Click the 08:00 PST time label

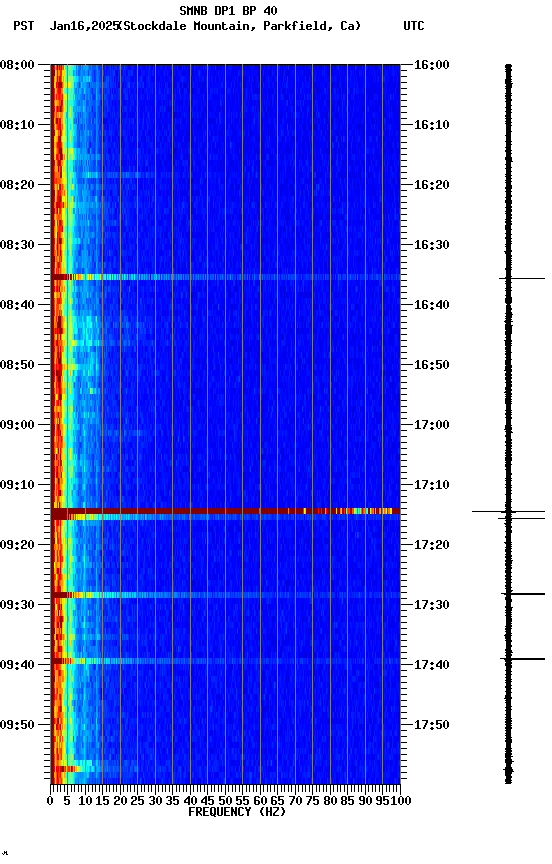click(17, 65)
